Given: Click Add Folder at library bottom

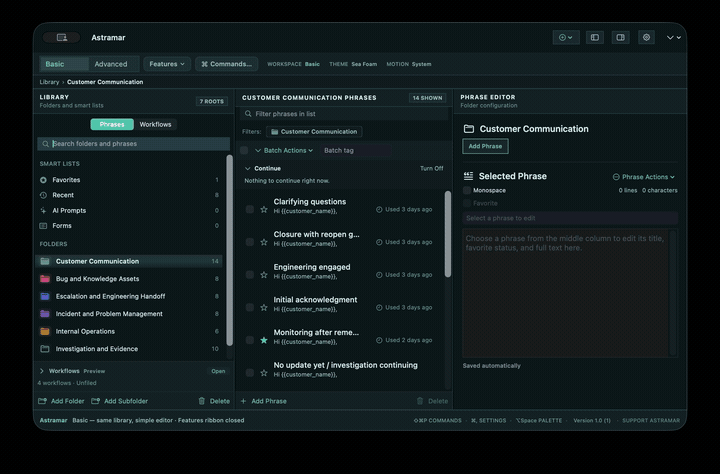Looking at the screenshot, I should tap(61, 401).
